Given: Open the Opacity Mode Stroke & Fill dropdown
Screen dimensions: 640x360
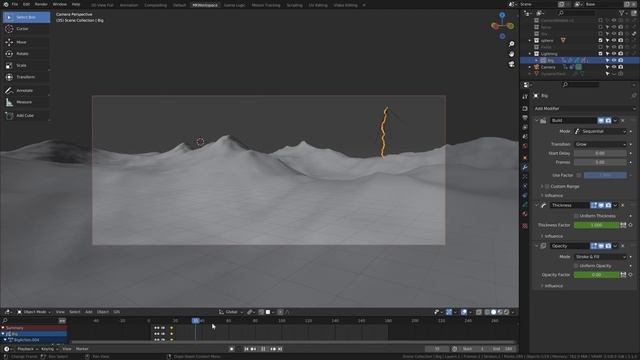Looking at the screenshot, I should click(600, 257).
